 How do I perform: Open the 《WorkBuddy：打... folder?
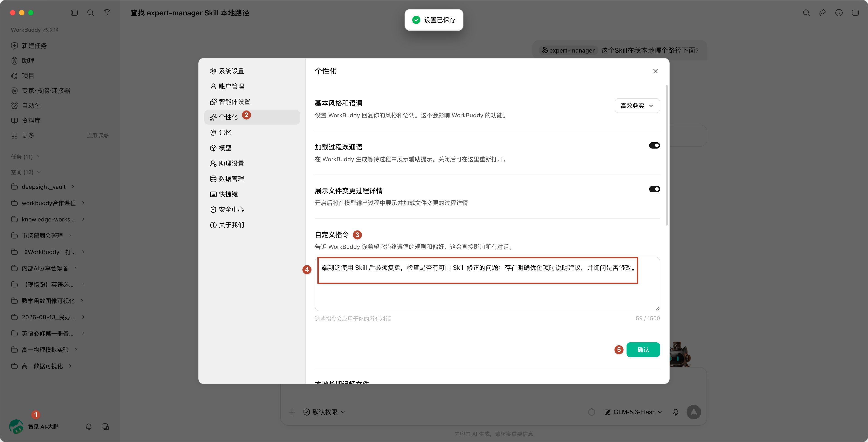pyautogui.click(x=48, y=252)
